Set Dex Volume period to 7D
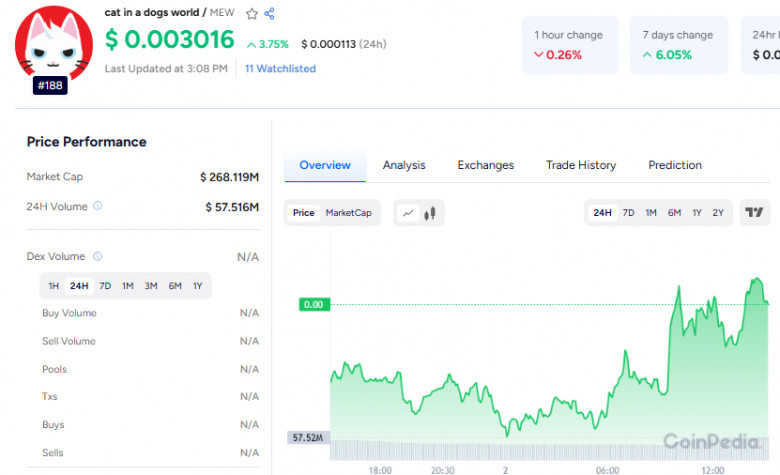 [x=105, y=286]
